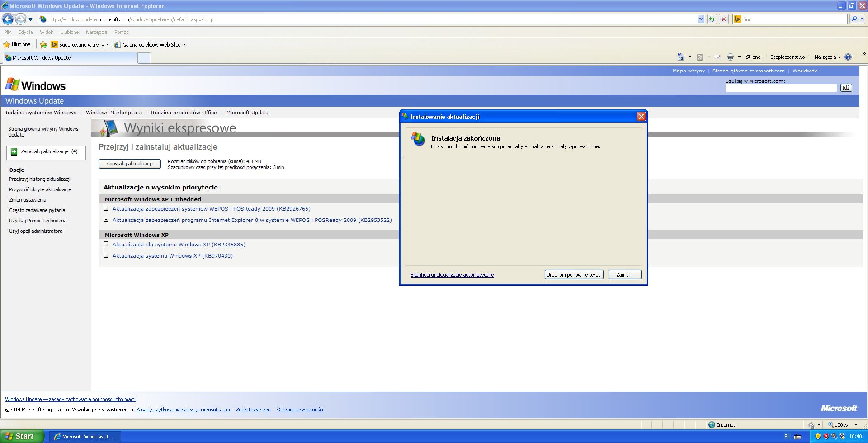The width and height of the screenshot is (868, 443).
Task: Click the Add to Favorites Bar icon
Action: [43, 44]
